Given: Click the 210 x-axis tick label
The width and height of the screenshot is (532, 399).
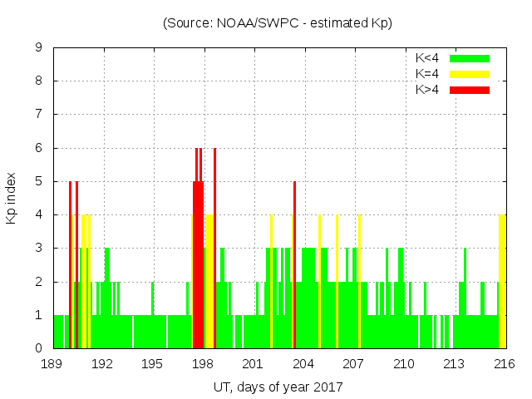Looking at the screenshot, I should click(x=404, y=364).
